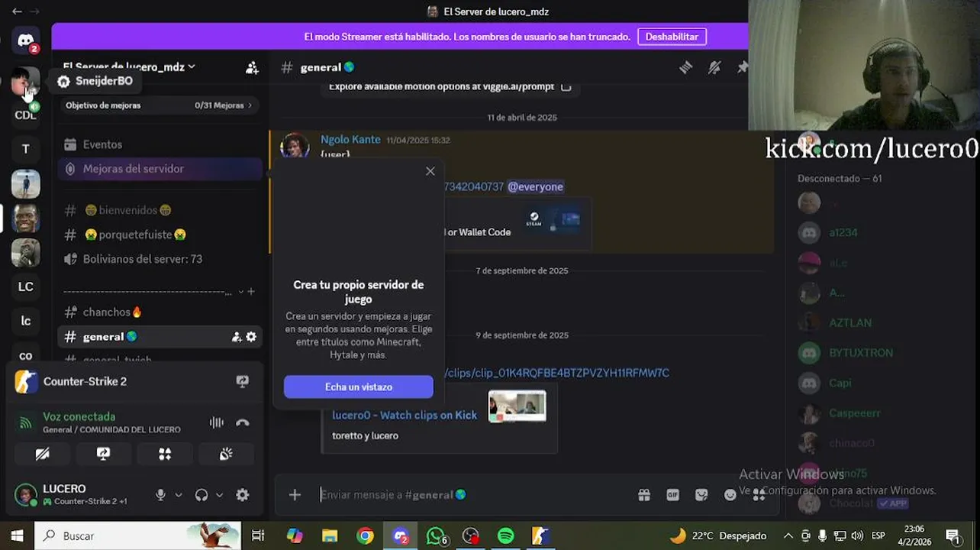Disconnect from voice with hang-up icon

pyautogui.click(x=243, y=422)
